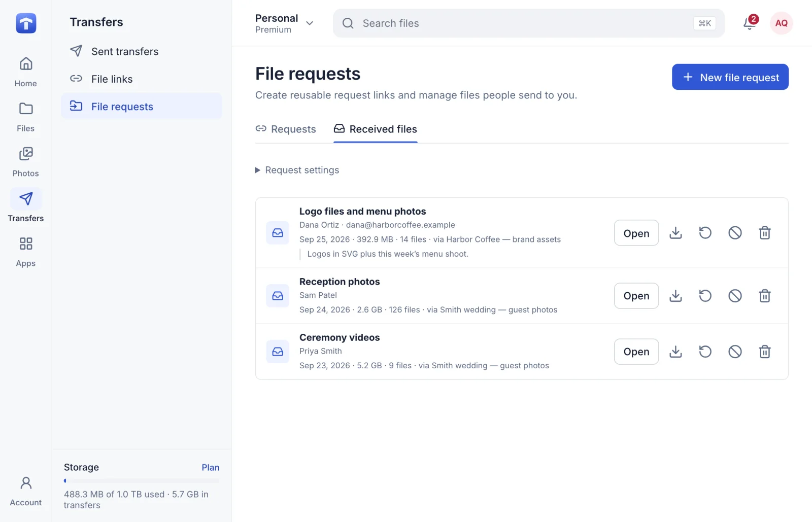Click the dana@harborcoffee.example sender text
This screenshot has height=522, width=812.
coord(400,225)
